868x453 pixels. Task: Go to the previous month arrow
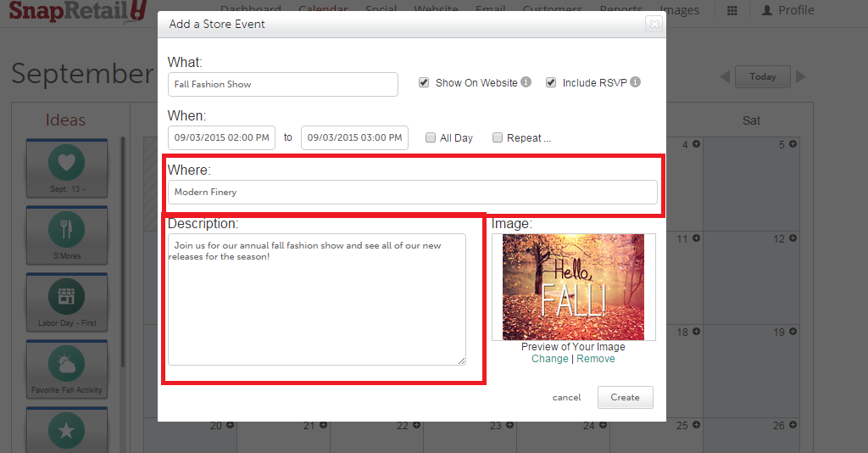(725, 77)
